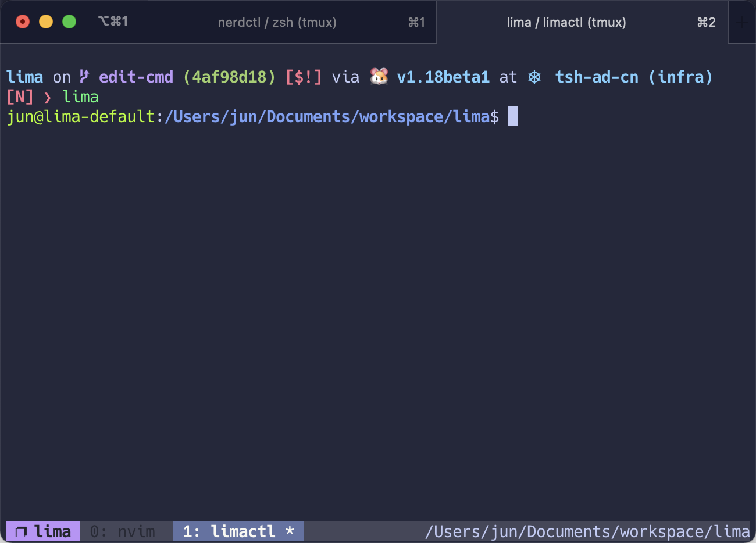Click the commit hash (4af98d18)

[x=229, y=77]
